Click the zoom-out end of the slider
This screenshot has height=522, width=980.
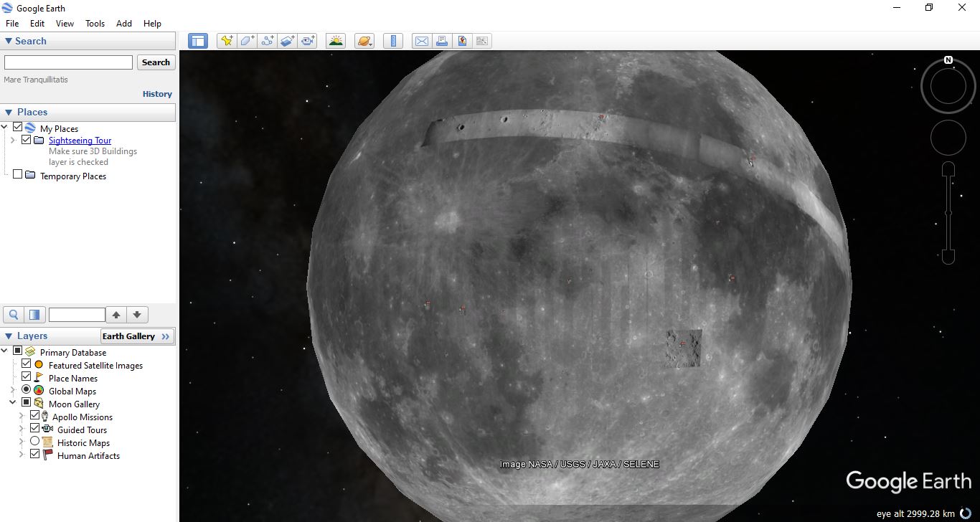(948, 256)
